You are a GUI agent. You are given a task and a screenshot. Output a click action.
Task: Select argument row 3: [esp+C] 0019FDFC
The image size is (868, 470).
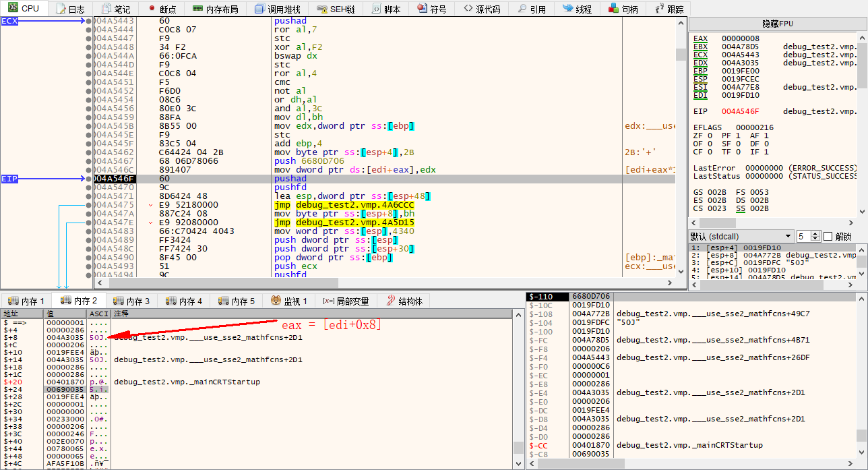click(772, 262)
